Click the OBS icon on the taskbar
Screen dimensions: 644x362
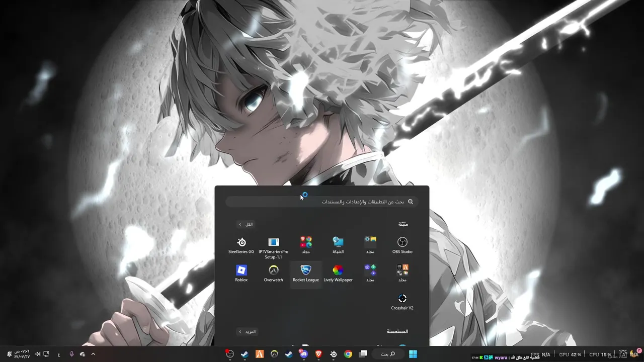click(x=230, y=354)
